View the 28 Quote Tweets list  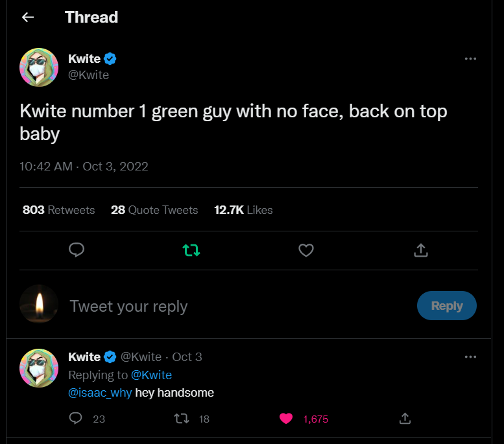(154, 210)
